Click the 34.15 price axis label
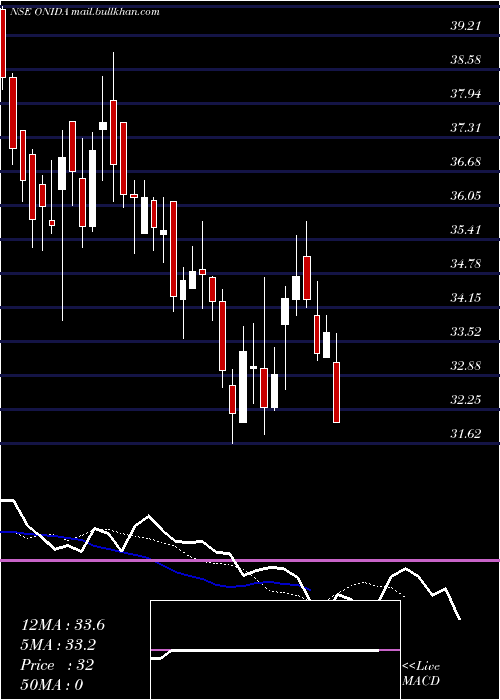The image size is (500, 700). click(465, 298)
